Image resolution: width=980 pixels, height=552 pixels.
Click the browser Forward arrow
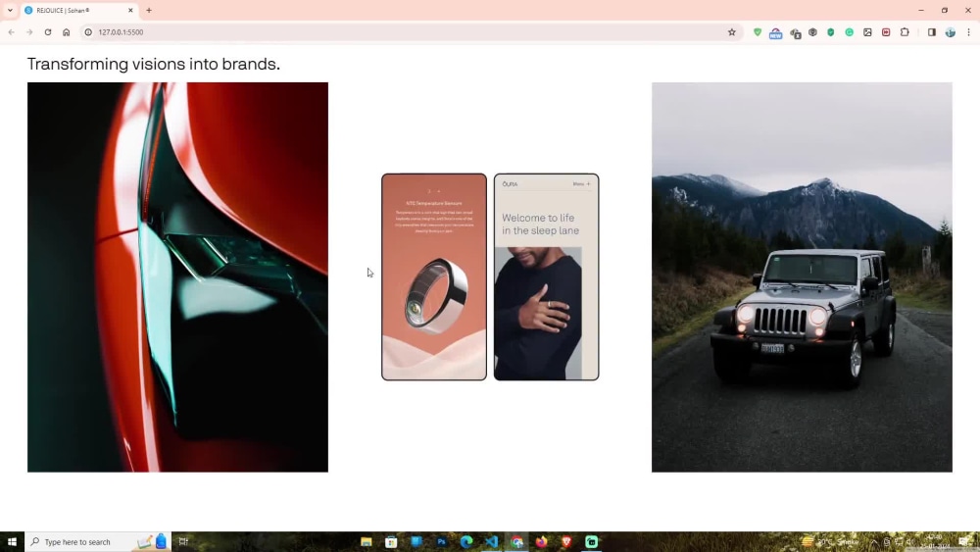29,32
